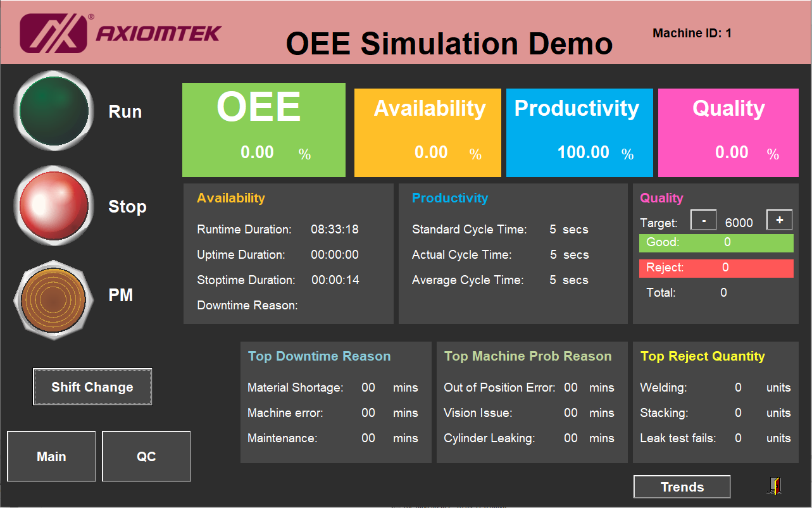
Task: Decrease the quality Target with the minus stepper
Action: tap(703, 220)
